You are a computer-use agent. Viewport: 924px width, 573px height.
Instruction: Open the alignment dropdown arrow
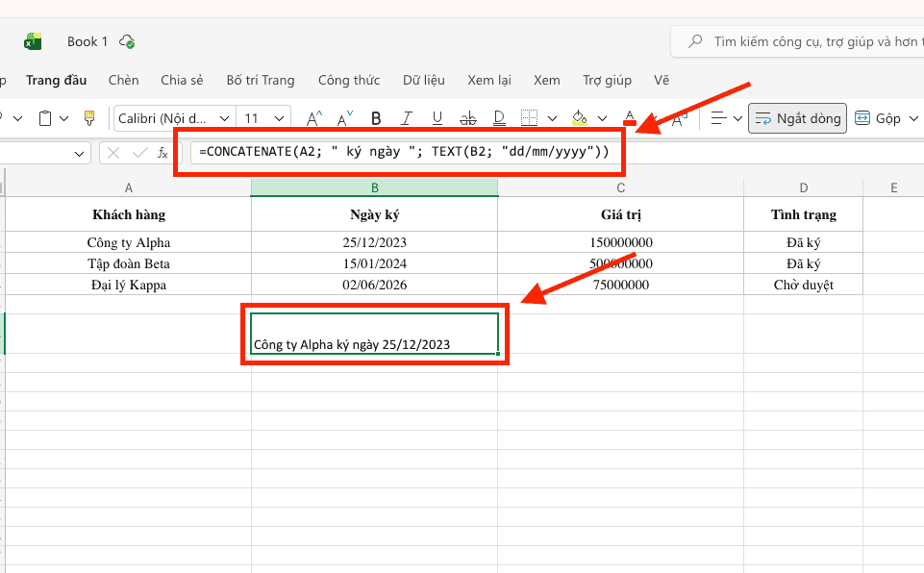pyautogui.click(x=737, y=118)
